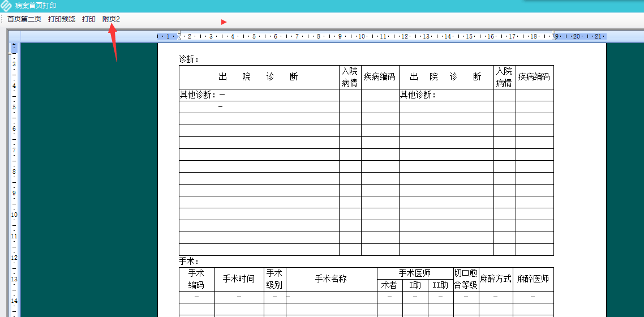Open 打印预览 print preview
The image size is (644, 317).
pyautogui.click(x=62, y=19)
